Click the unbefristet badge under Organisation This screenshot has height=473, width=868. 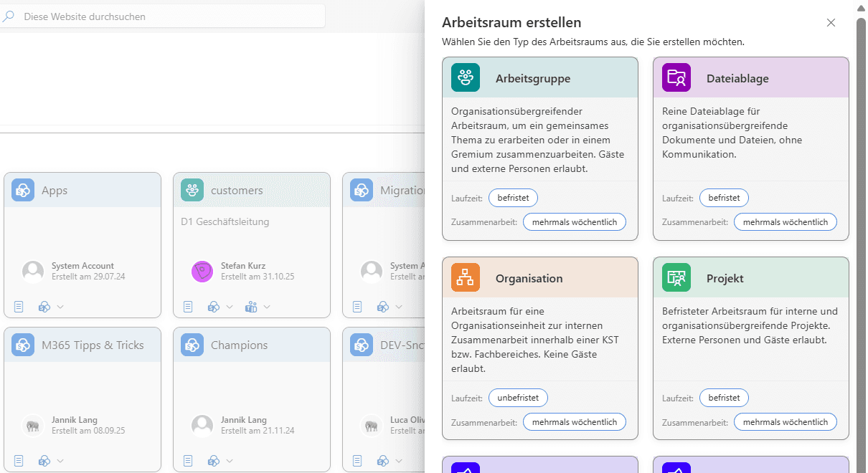click(517, 397)
